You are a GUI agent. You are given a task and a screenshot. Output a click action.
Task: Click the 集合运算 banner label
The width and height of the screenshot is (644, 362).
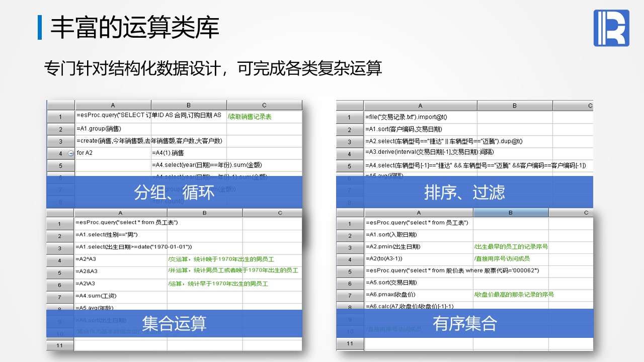click(x=174, y=324)
